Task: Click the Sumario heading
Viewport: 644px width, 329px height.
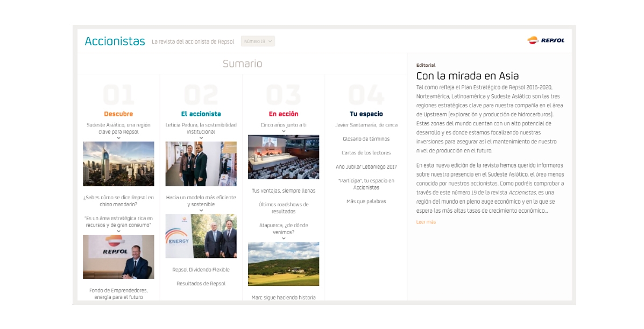Action: tap(242, 64)
